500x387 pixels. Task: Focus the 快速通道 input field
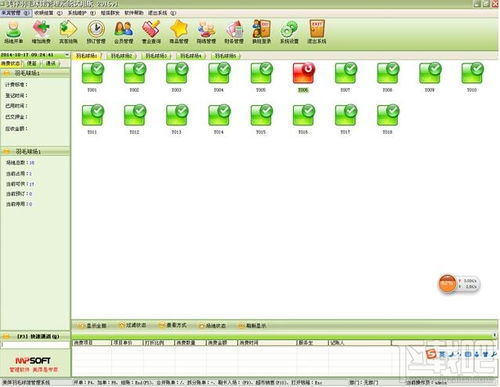pos(35,345)
